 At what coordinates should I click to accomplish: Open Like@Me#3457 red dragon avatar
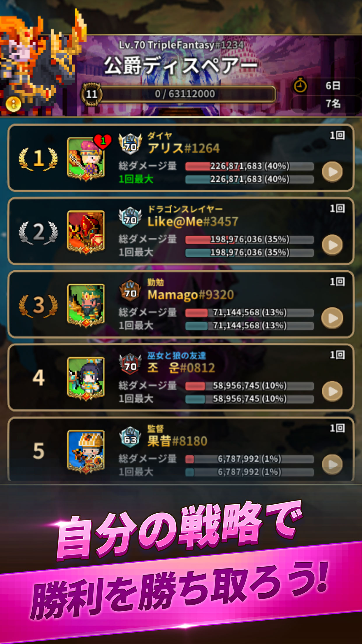[x=86, y=232]
